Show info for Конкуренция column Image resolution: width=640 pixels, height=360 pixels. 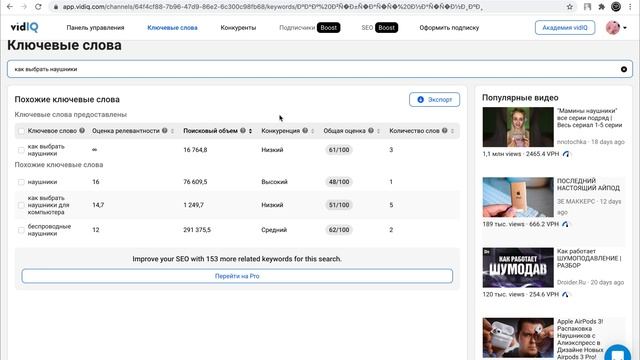click(x=305, y=131)
